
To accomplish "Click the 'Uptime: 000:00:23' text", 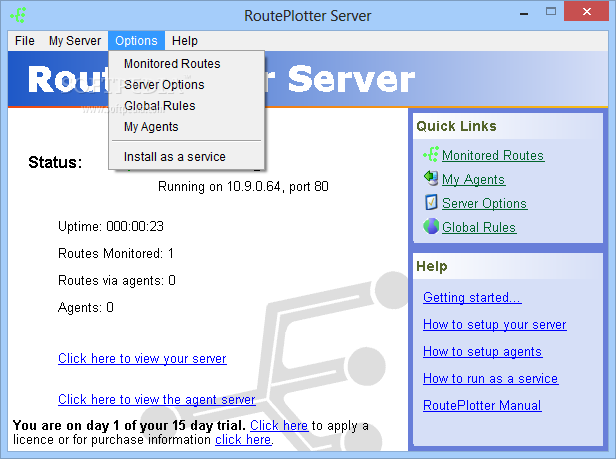I will [111, 226].
